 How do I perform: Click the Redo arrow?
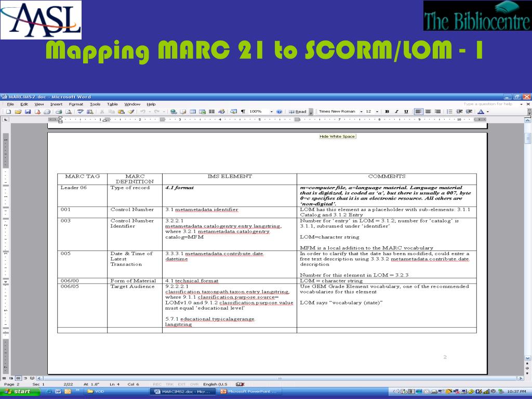coord(157,112)
